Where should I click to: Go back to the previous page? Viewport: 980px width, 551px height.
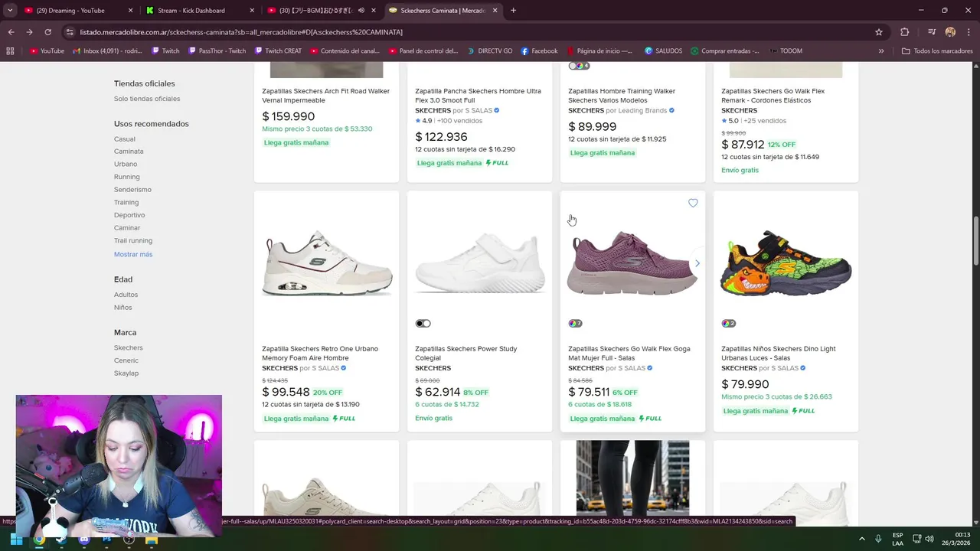click(11, 32)
